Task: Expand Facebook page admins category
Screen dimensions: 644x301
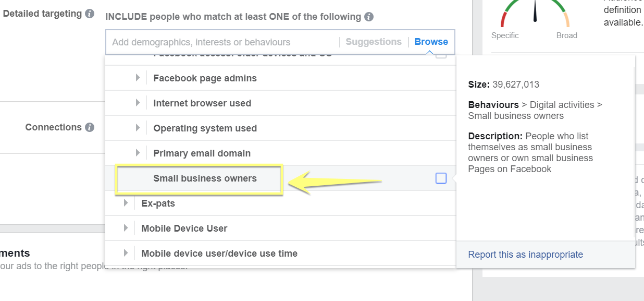Action: click(138, 78)
